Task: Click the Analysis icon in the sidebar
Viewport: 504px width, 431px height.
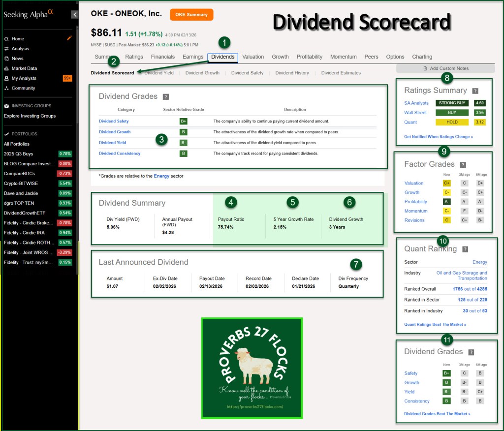Action: (x=6, y=49)
